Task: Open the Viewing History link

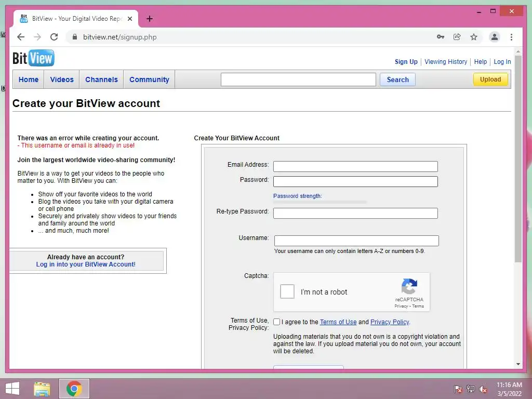Action: (x=446, y=62)
